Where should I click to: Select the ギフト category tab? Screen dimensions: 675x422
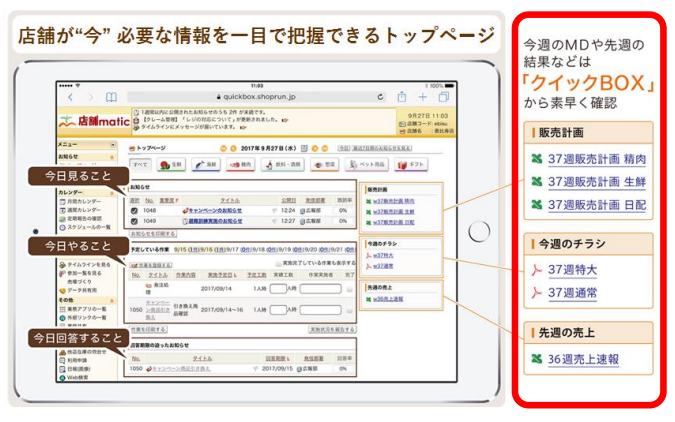[x=411, y=164]
